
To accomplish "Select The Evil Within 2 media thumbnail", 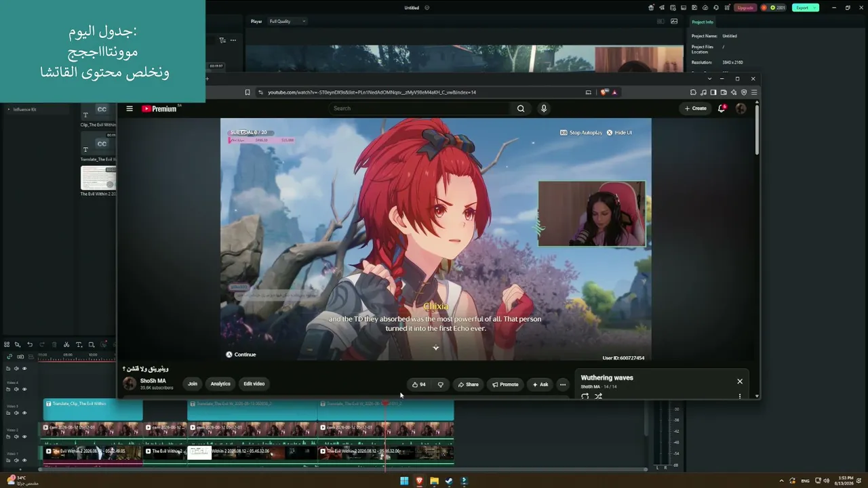I will (98, 178).
